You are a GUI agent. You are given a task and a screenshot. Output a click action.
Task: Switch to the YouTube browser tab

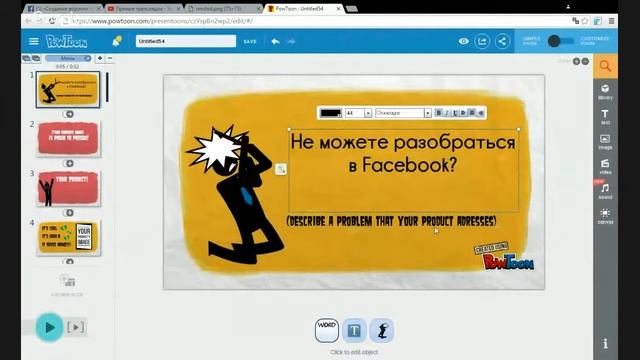pyautogui.click(x=143, y=8)
